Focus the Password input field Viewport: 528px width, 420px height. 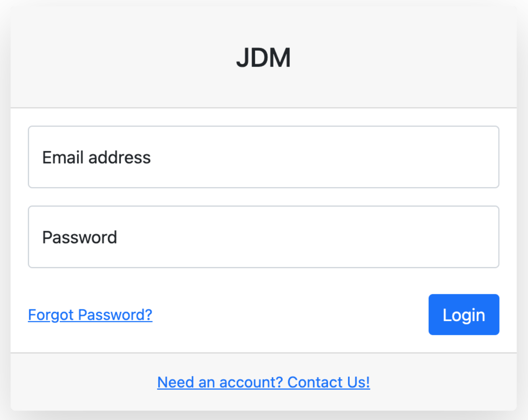click(263, 237)
